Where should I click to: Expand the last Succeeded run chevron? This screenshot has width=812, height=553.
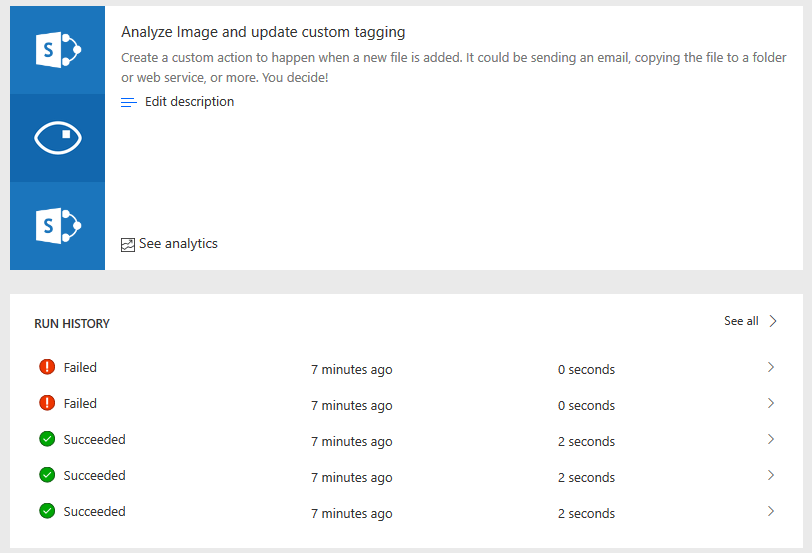[x=771, y=511]
